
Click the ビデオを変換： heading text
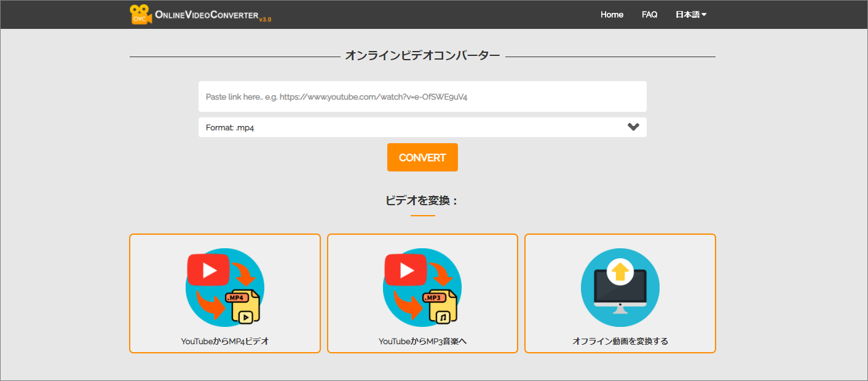click(422, 200)
